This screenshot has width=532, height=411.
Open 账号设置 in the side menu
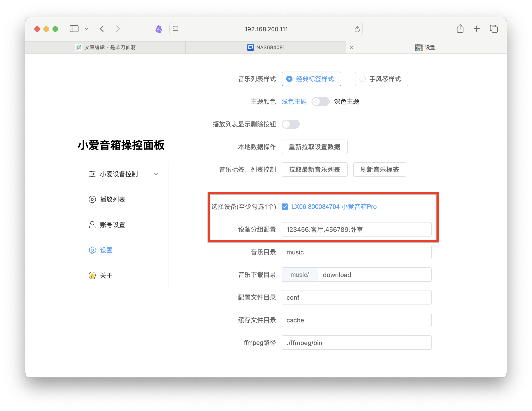pos(112,225)
